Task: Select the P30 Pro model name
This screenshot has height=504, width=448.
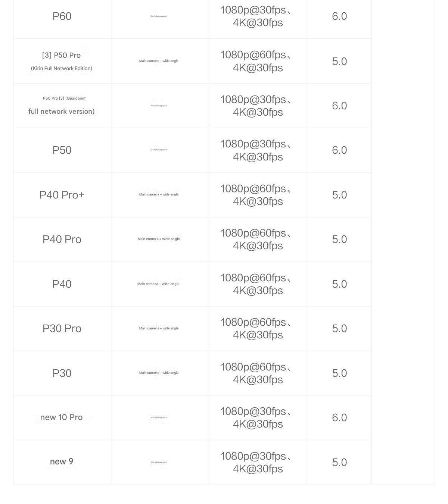Action: (62, 328)
